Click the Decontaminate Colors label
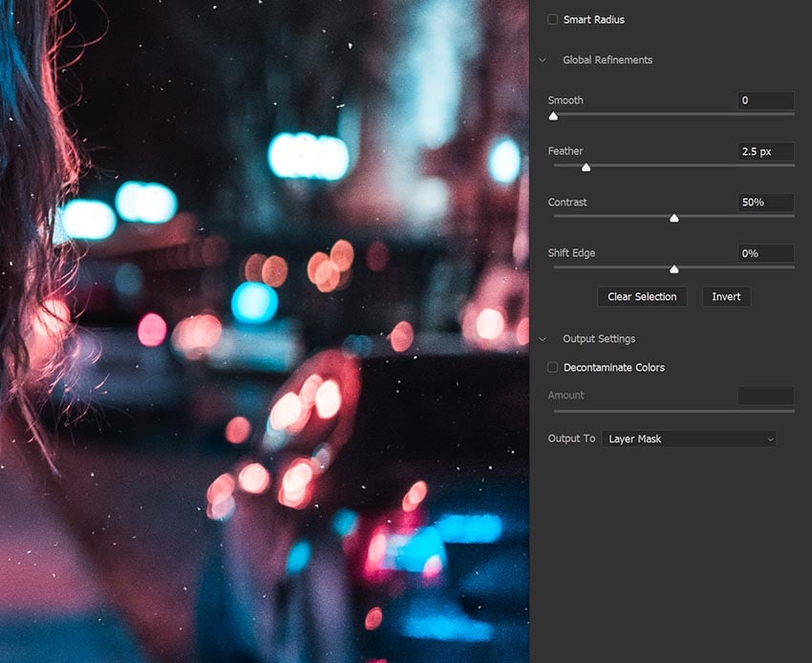The height and width of the screenshot is (663, 812). click(x=613, y=367)
